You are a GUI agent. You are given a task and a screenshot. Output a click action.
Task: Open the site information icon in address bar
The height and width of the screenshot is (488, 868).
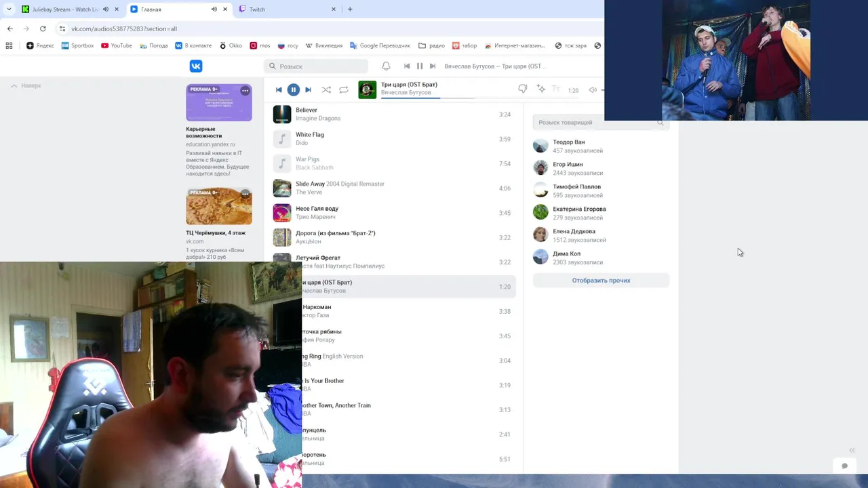62,28
